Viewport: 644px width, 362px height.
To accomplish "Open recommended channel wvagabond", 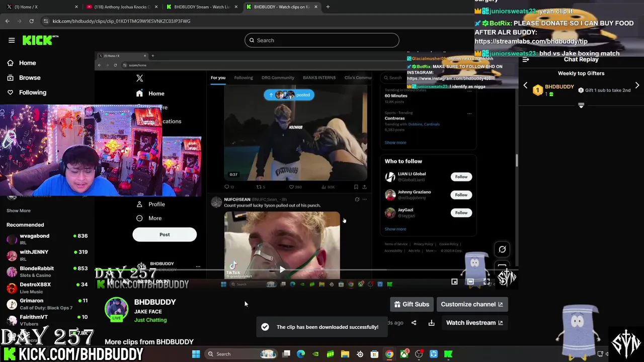I will pyautogui.click(x=46, y=239).
